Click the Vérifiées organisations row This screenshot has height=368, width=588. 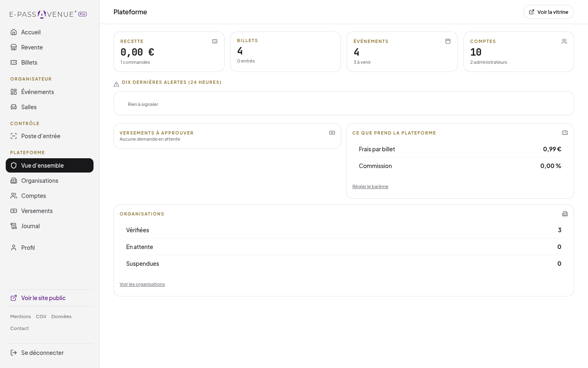coord(344,230)
